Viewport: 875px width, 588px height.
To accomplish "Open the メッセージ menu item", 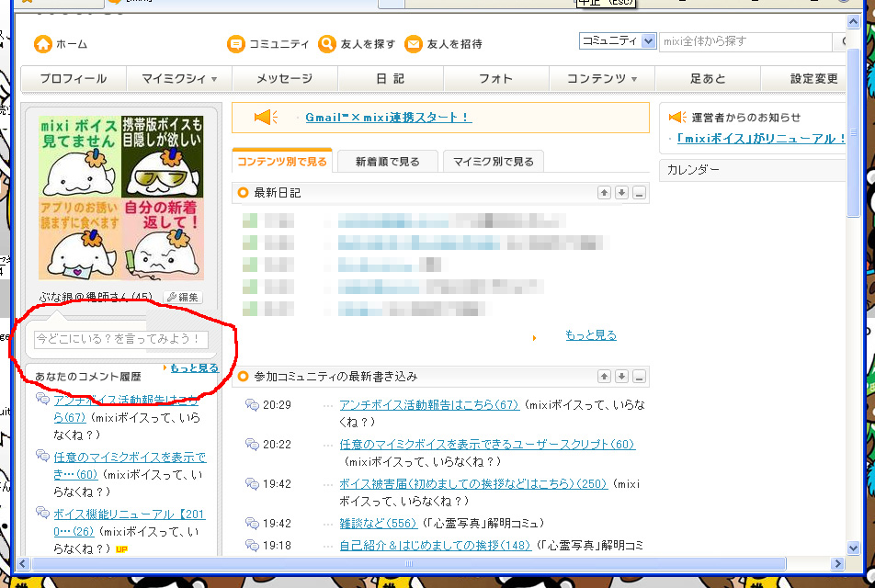I will tap(285, 79).
